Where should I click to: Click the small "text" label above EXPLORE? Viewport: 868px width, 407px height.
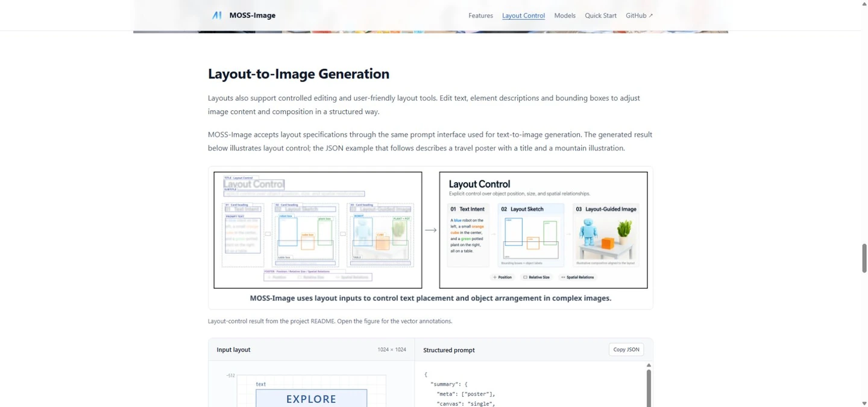point(260,384)
